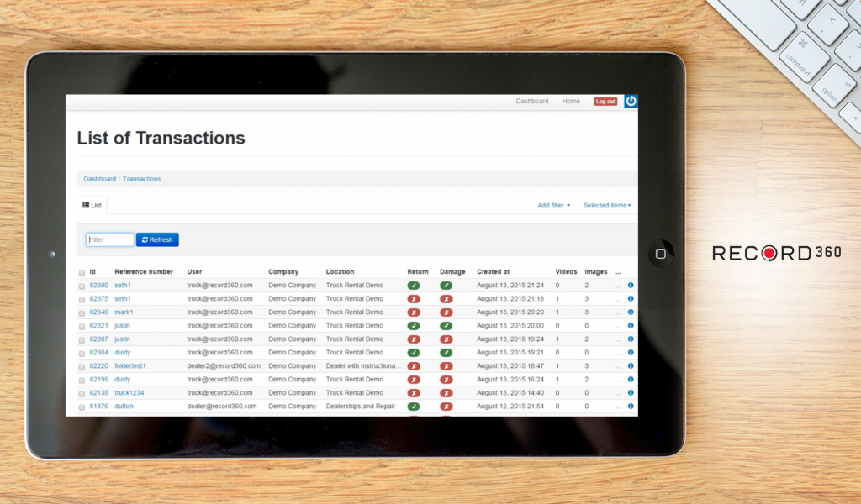Viewport: 861px width, 504px height.
Task: Open Dashboard from the top navigation
Action: click(x=532, y=101)
